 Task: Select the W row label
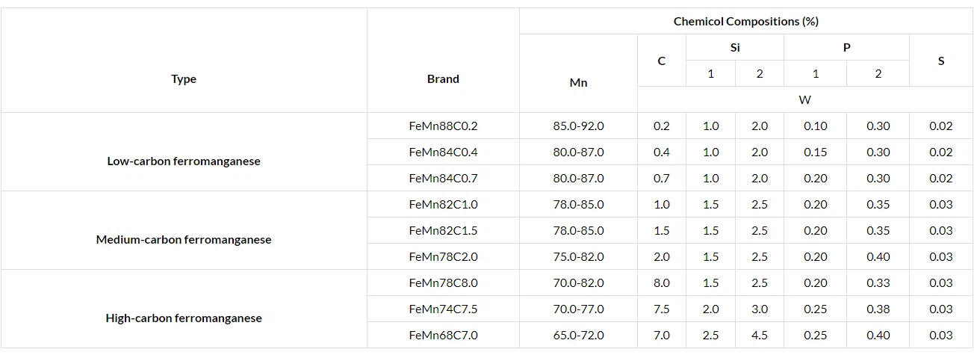pyautogui.click(x=804, y=100)
